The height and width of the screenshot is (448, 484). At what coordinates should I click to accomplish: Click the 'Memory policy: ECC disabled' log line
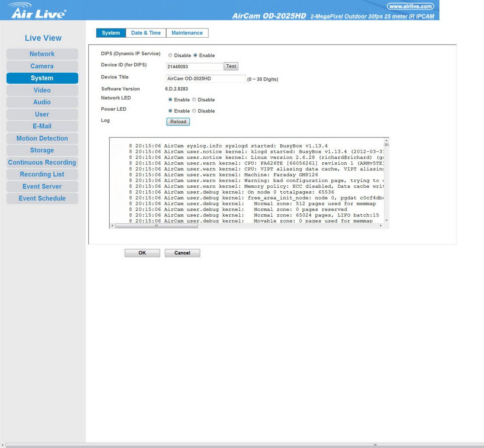click(256, 186)
